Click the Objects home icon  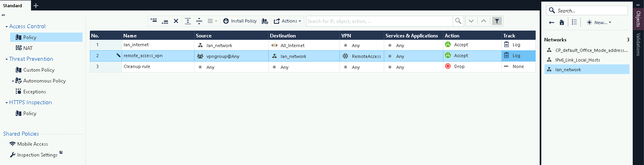pos(562,23)
